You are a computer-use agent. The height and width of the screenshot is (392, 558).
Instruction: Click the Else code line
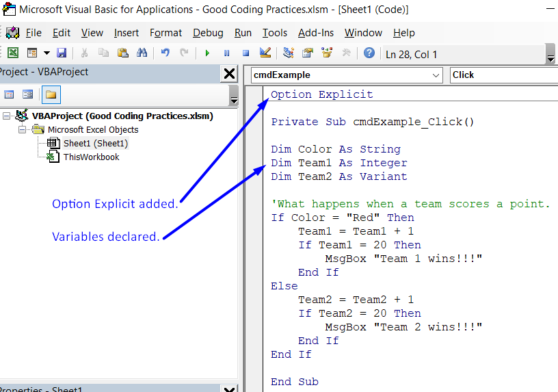284,286
